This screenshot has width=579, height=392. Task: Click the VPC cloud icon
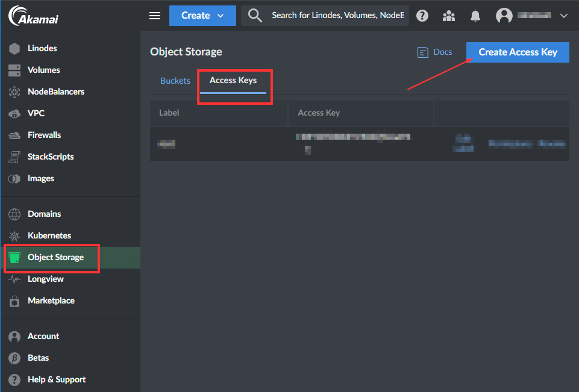[x=14, y=114]
